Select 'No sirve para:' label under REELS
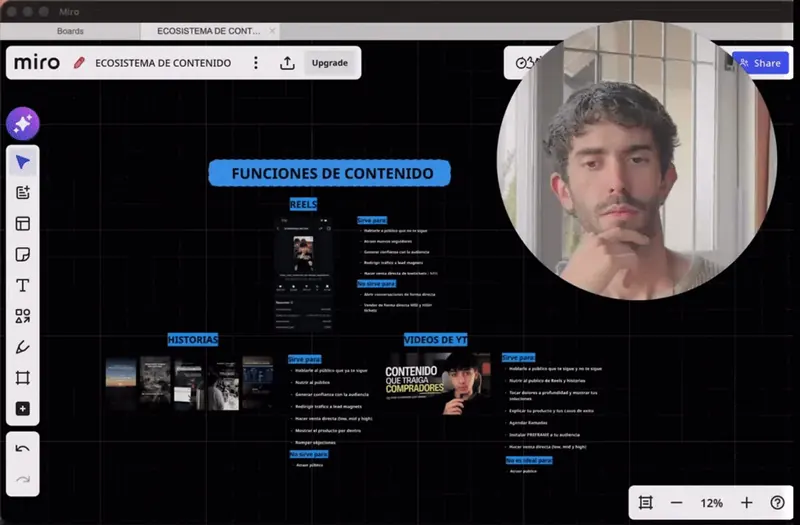The image size is (800, 525). [x=376, y=283]
